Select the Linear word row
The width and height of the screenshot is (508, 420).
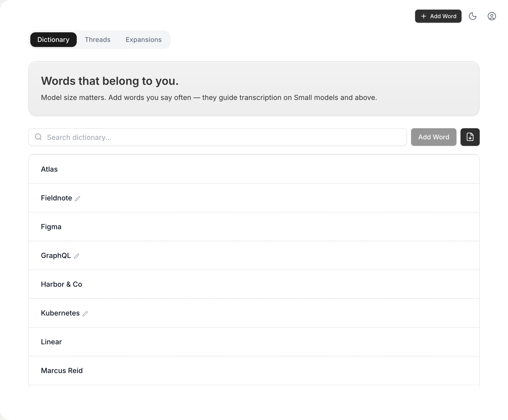[254, 342]
